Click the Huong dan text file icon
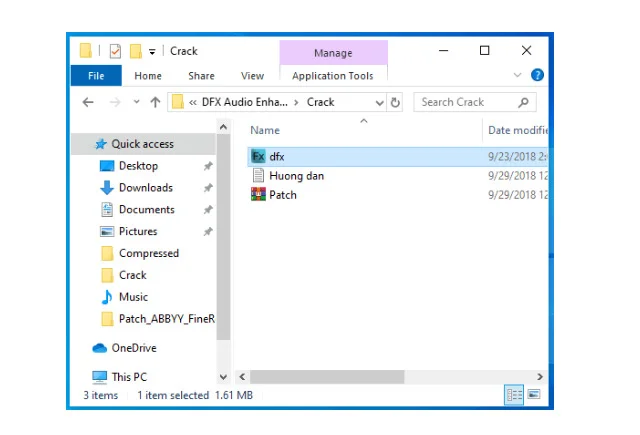640x435 pixels. pos(258,176)
